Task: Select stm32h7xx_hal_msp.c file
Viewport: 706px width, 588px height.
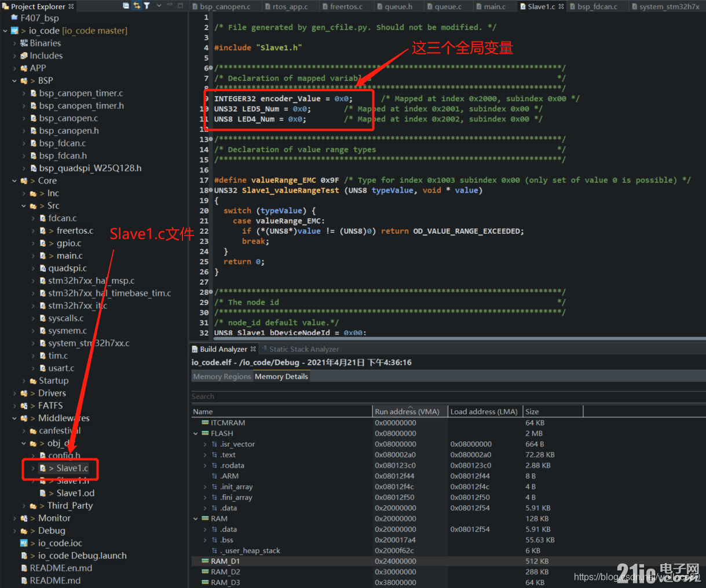Action: pos(92,281)
